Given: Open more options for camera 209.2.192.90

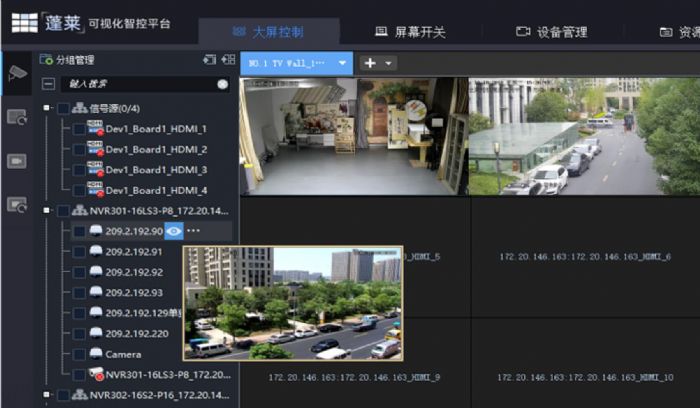Looking at the screenshot, I should (193, 231).
